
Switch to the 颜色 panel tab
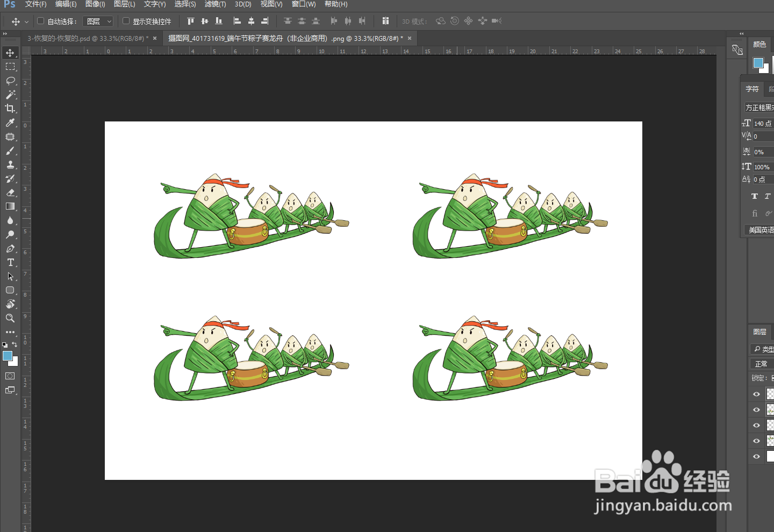(x=759, y=45)
